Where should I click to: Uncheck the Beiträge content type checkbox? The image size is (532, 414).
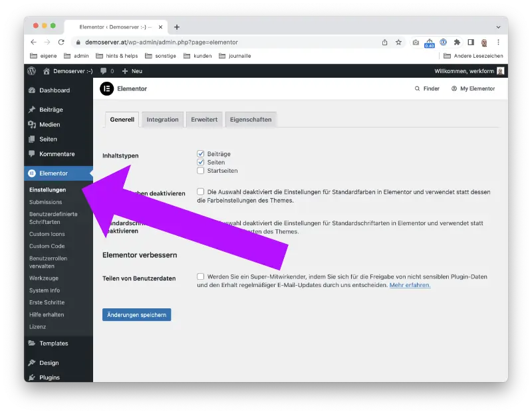tap(201, 154)
